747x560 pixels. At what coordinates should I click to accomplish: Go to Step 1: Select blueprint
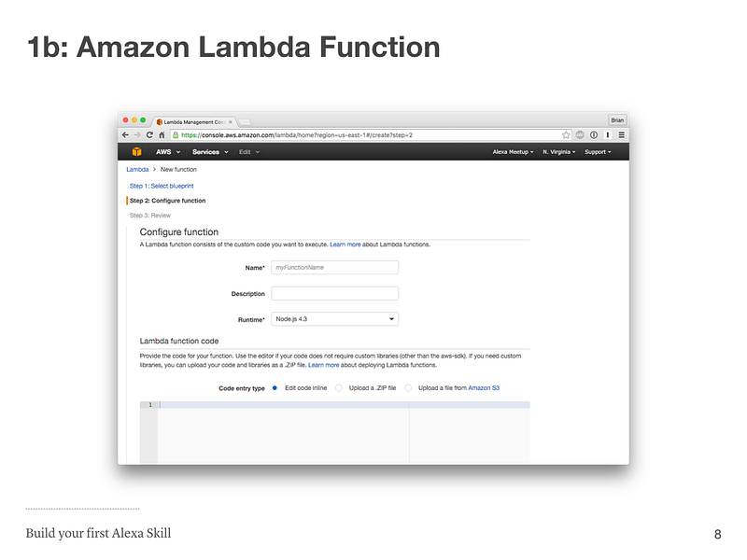[x=162, y=186]
